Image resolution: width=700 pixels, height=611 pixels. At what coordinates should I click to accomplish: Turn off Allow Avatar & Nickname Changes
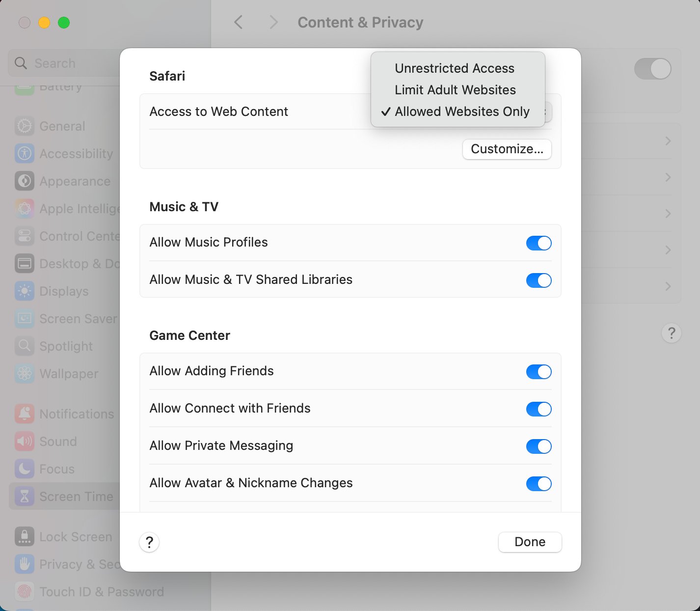pyautogui.click(x=538, y=483)
